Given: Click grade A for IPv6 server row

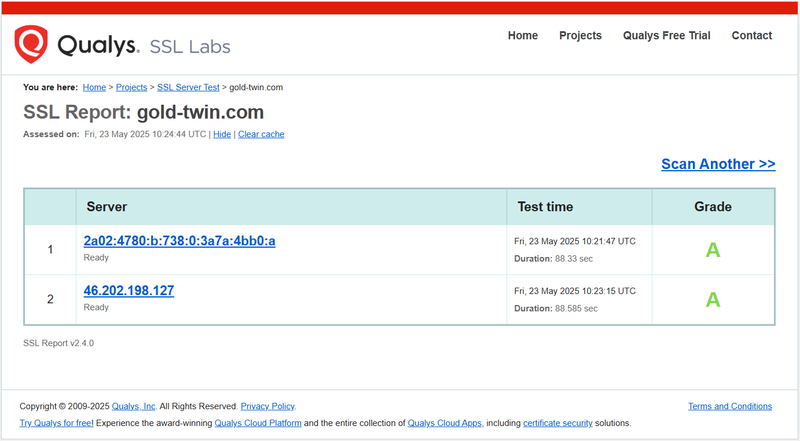Looking at the screenshot, I should [x=713, y=250].
